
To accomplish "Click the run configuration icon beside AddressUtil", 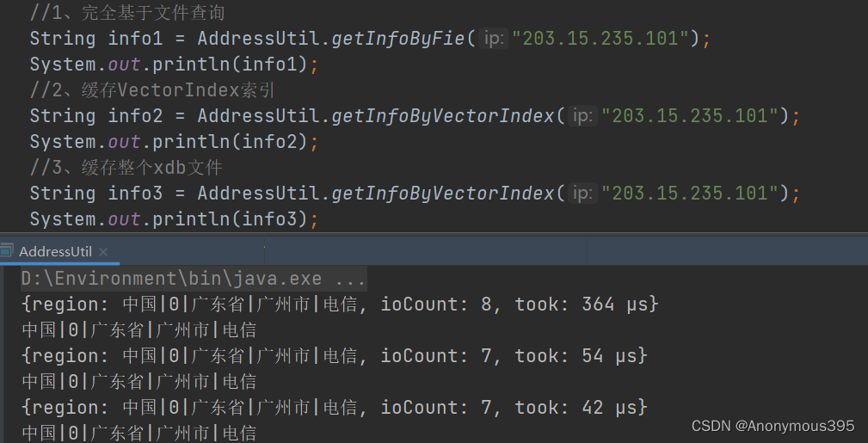I will pos(6,251).
